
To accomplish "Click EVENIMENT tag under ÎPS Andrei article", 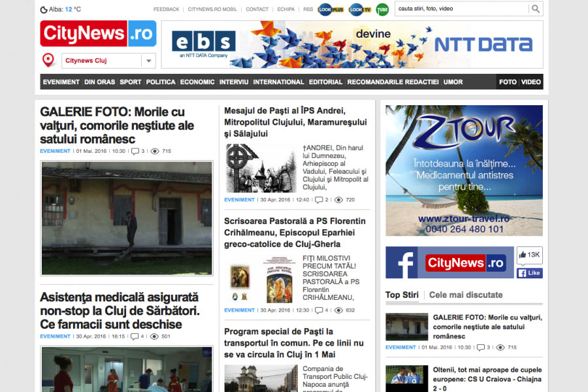I will (x=239, y=200).
